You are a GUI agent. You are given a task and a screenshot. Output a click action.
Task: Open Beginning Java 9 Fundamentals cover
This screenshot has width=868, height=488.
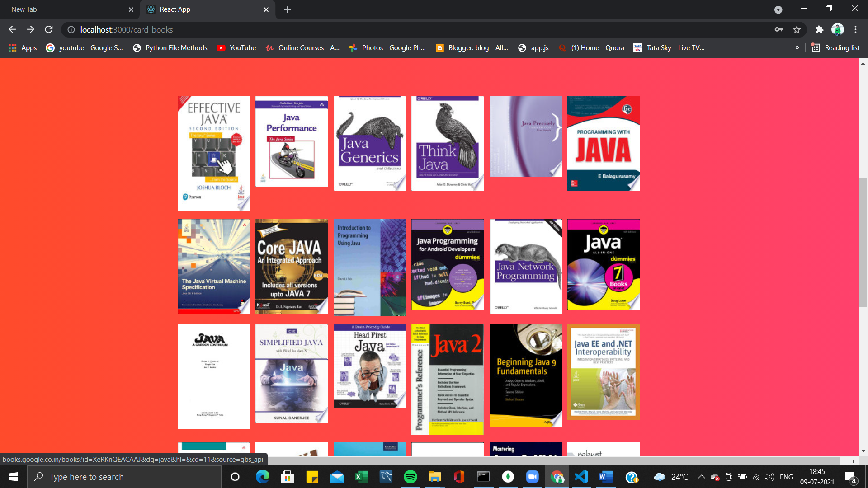[526, 375]
